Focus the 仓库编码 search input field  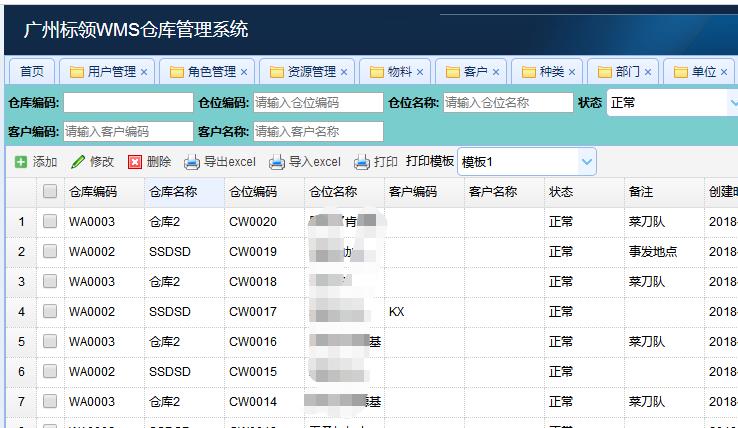128,102
